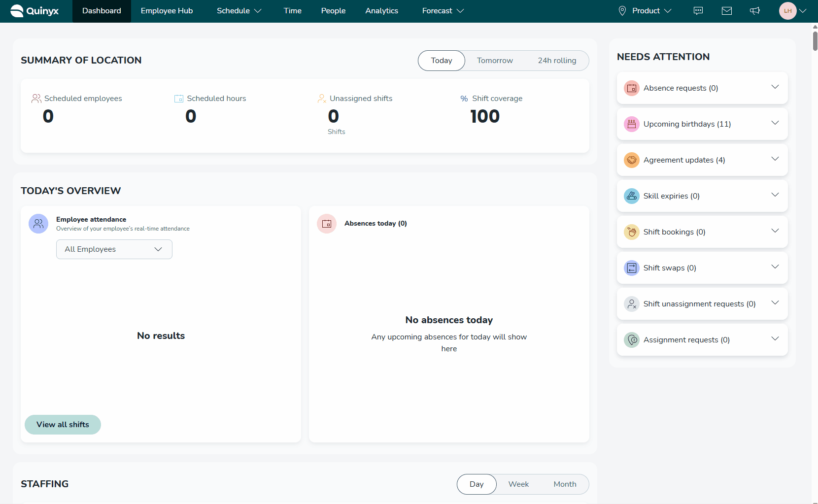This screenshot has width=818, height=504.
Task: Open the All Employees dropdown
Action: coord(114,249)
